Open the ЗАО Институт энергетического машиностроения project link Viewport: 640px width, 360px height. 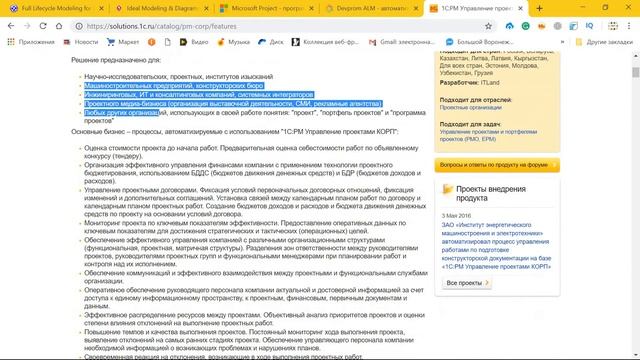pyautogui.click(x=496, y=246)
